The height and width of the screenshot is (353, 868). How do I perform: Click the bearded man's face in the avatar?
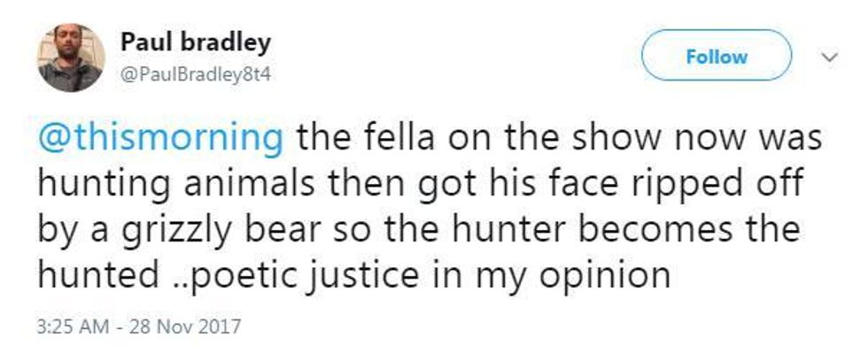pos(70,45)
